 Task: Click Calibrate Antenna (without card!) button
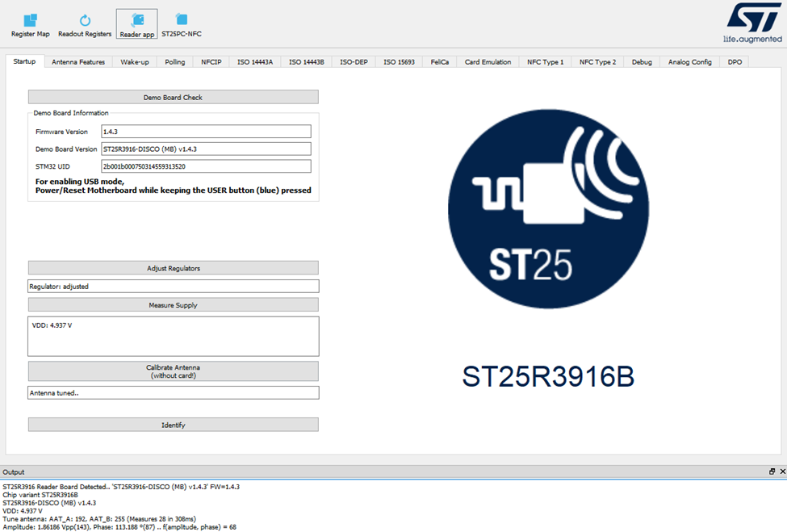174,371
